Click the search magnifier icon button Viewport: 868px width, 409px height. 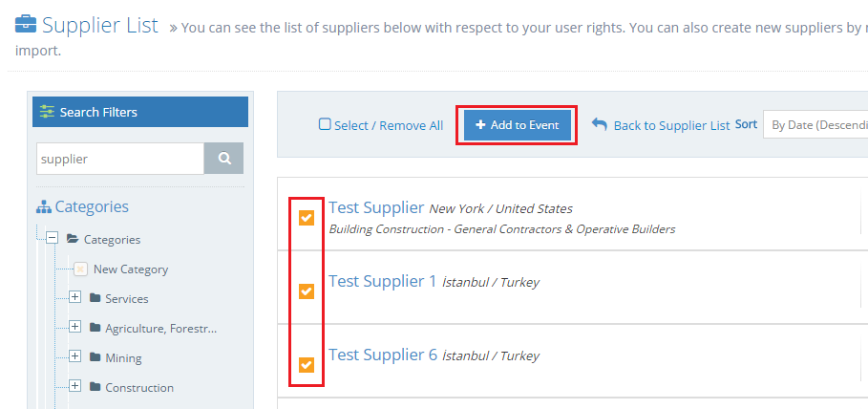pyautogui.click(x=223, y=159)
